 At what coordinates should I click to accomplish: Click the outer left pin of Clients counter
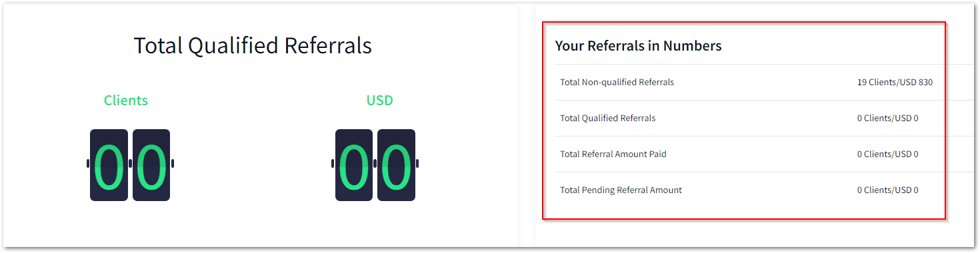pyautogui.click(x=88, y=163)
